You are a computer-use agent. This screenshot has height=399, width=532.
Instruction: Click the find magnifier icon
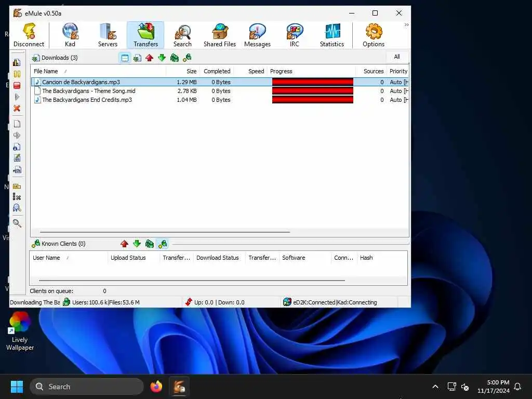[x=17, y=223]
